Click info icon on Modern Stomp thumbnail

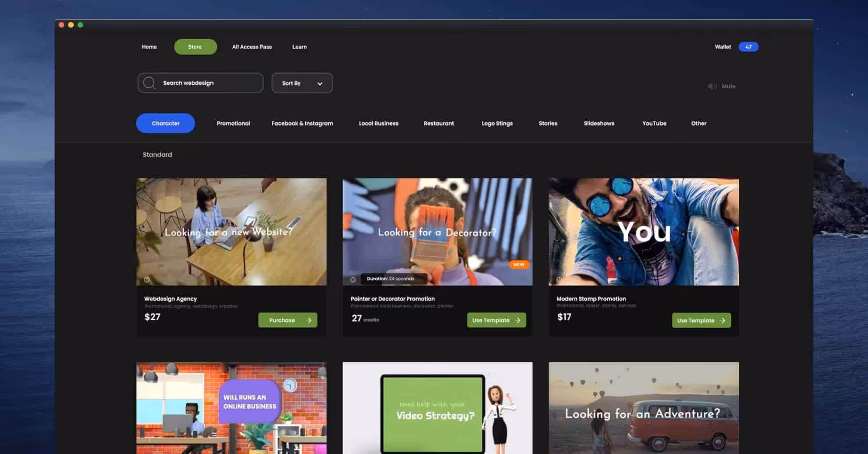(559, 280)
